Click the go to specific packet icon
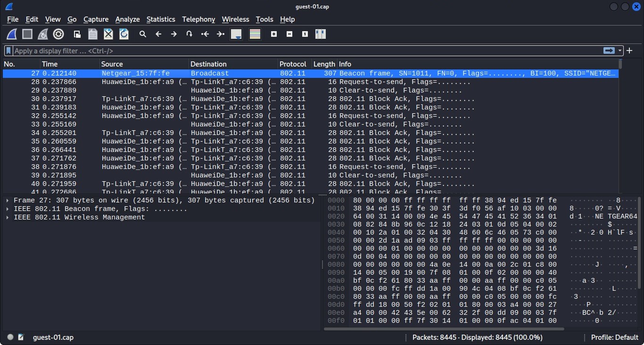This screenshot has height=345, width=644. coord(189,34)
